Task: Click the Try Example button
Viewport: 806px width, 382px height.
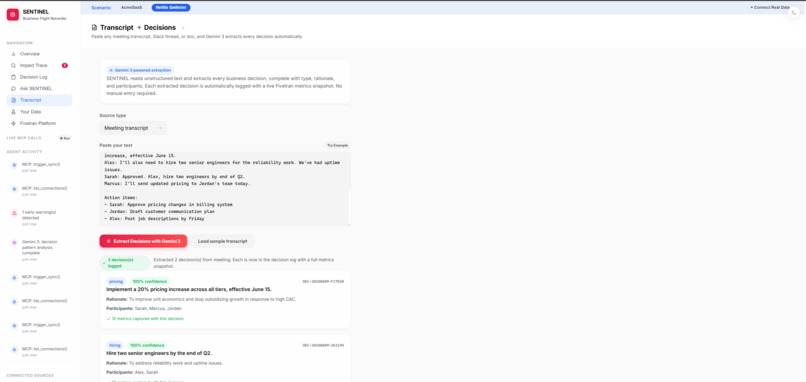Action: [x=337, y=145]
